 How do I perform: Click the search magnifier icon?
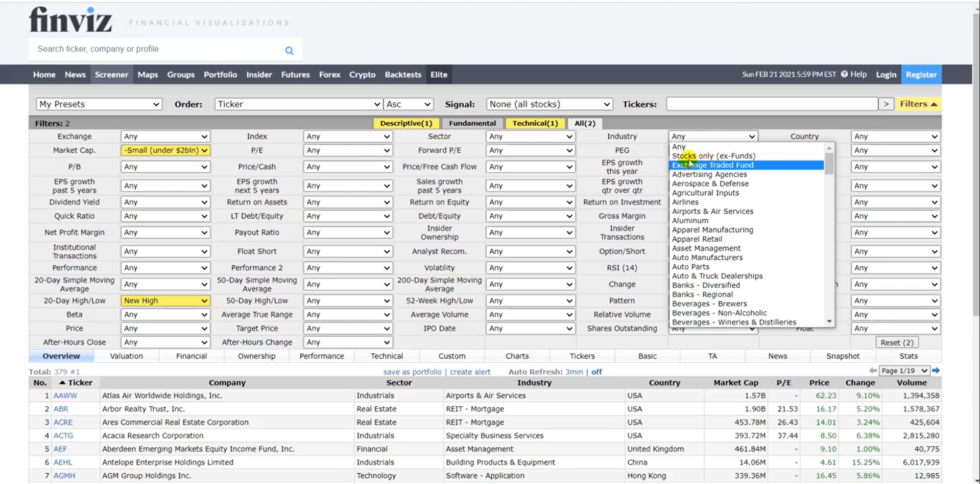pyautogui.click(x=289, y=50)
